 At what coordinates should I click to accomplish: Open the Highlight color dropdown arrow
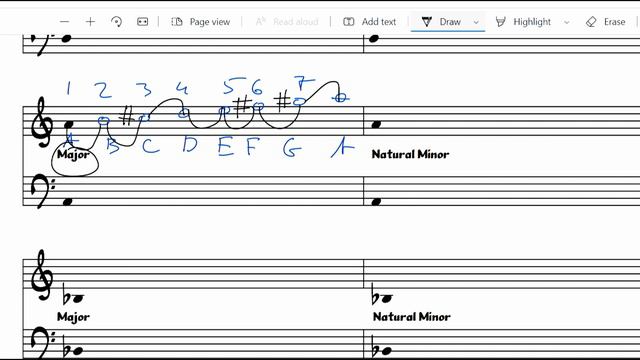567,22
